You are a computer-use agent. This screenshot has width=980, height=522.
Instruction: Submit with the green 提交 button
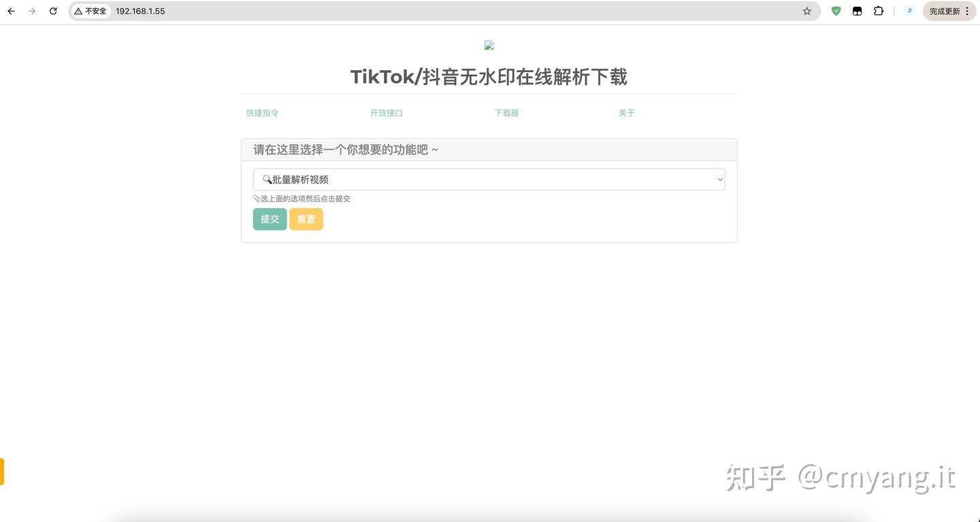click(x=270, y=219)
